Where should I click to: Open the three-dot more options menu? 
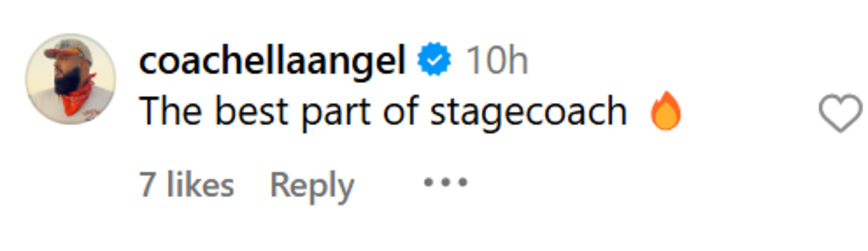[x=445, y=182]
